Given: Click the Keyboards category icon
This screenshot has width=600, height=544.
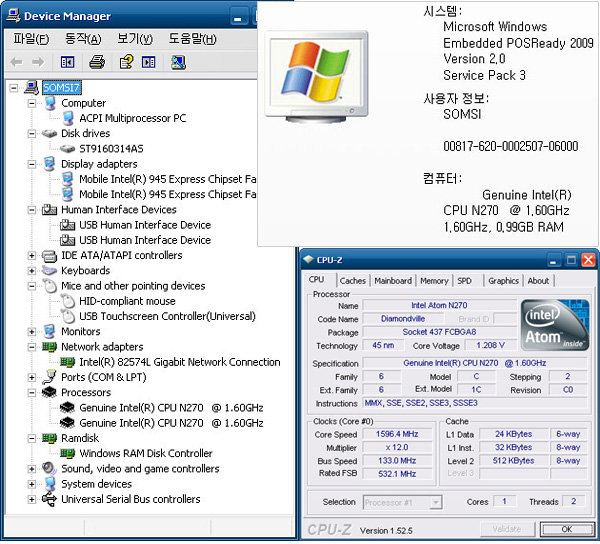Looking at the screenshot, I should coord(49,270).
